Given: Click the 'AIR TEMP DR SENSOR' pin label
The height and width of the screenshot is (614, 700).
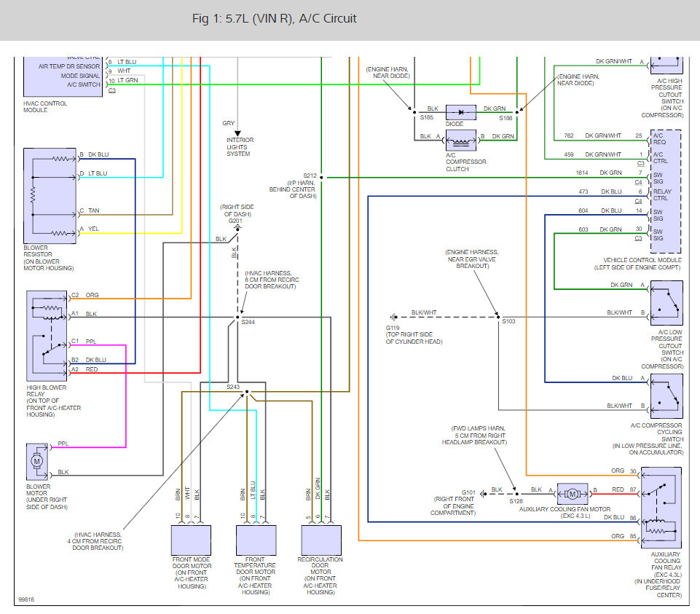Looking at the screenshot, I should 69,66.
